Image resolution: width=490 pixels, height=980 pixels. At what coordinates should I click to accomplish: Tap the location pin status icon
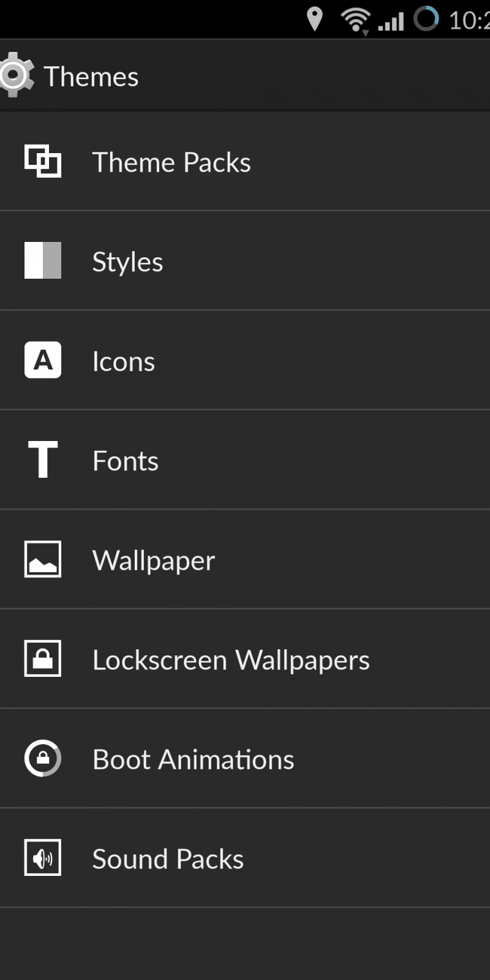click(x=314, y=19)
